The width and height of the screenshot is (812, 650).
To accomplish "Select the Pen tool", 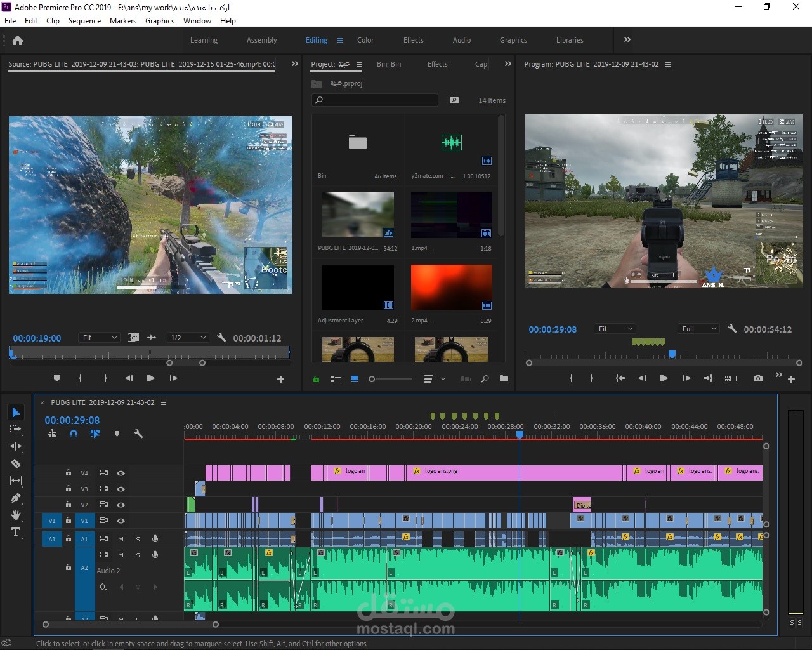I will (x=16, y=498).
